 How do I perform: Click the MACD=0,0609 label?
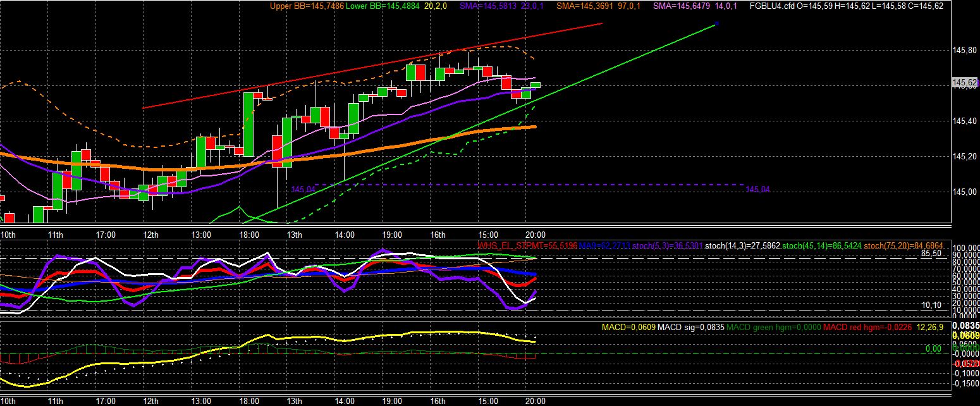pyautogui.click(x=627, y=327)
